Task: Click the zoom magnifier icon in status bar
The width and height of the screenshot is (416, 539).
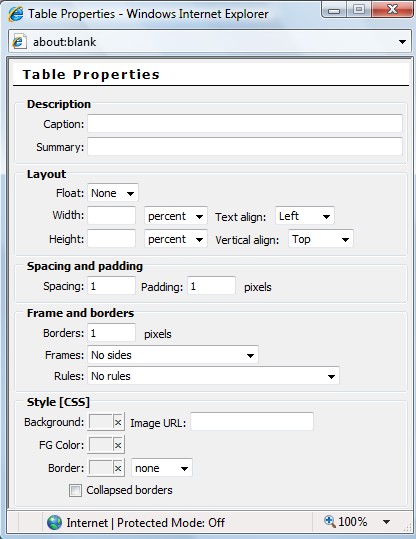Action: pos(330,521)
